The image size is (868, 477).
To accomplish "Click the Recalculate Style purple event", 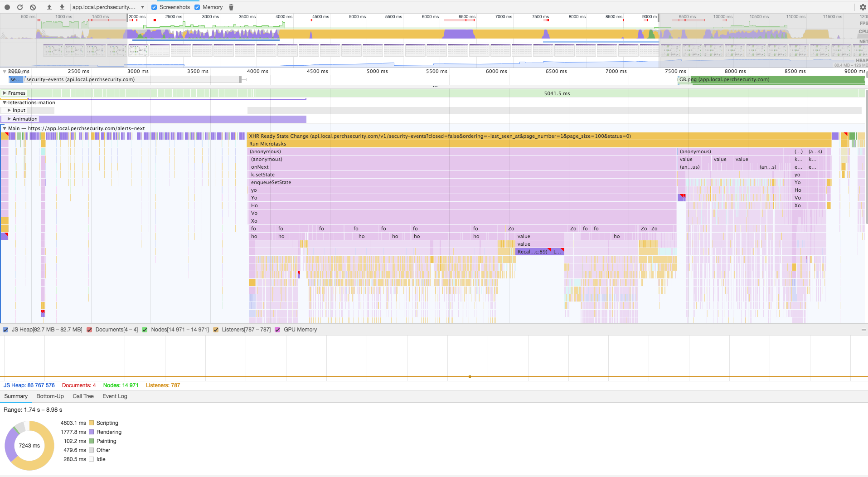I will pyautogui.click(x=533, y=252).
